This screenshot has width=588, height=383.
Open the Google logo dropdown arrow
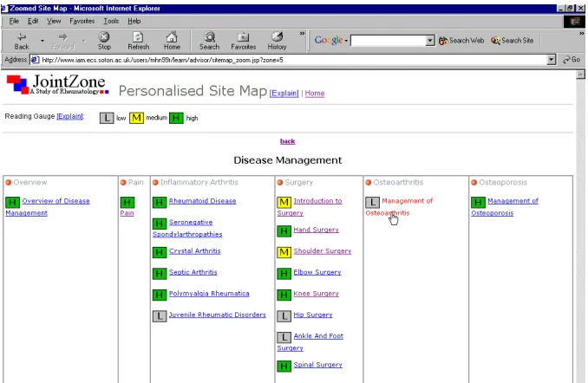346,41
